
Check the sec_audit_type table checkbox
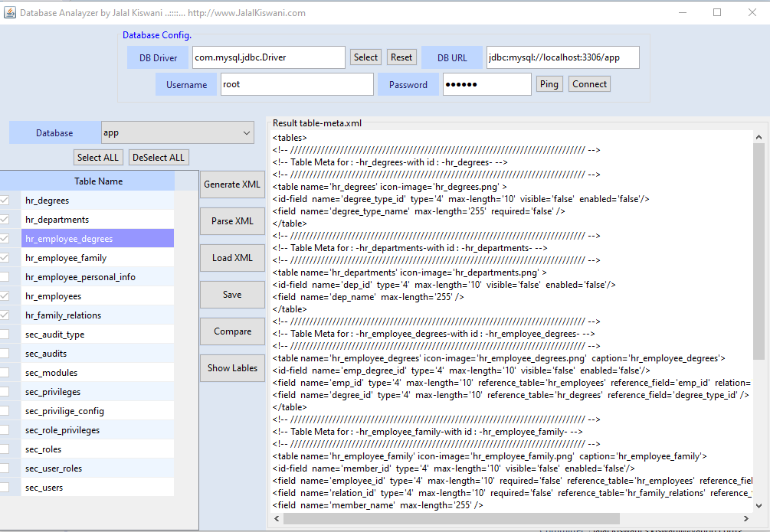point(5,335)
